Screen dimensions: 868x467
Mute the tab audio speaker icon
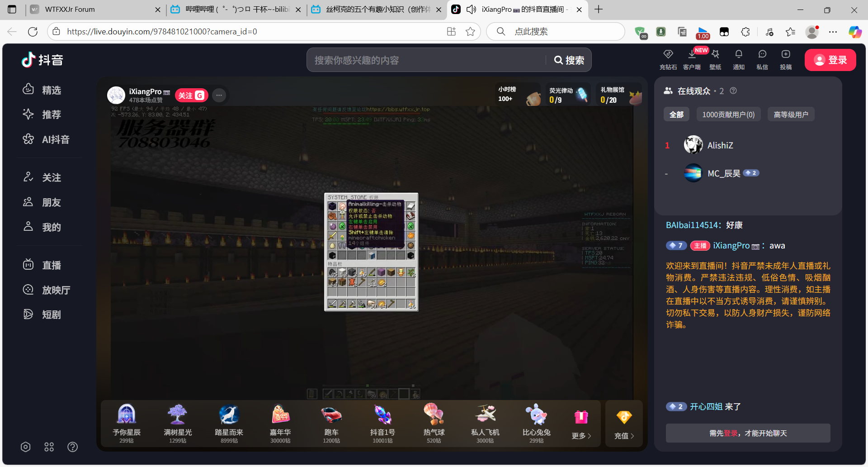(x=471, y=10)
